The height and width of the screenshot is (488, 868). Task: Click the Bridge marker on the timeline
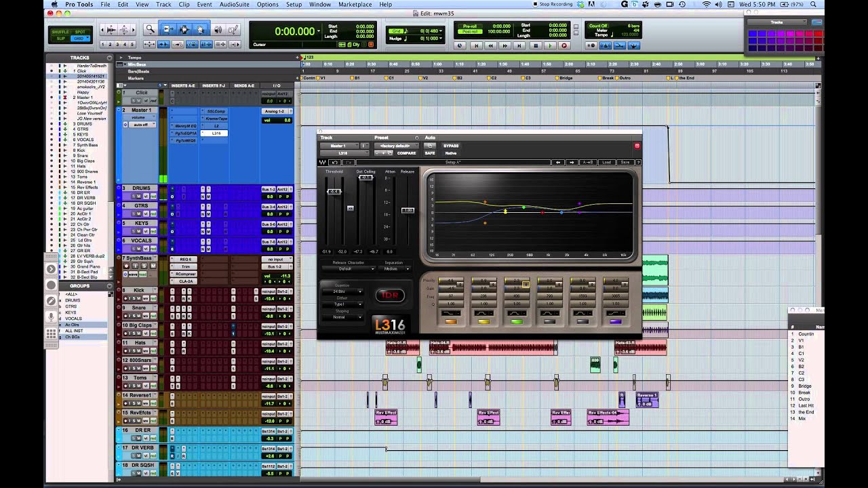click(564, 78)
